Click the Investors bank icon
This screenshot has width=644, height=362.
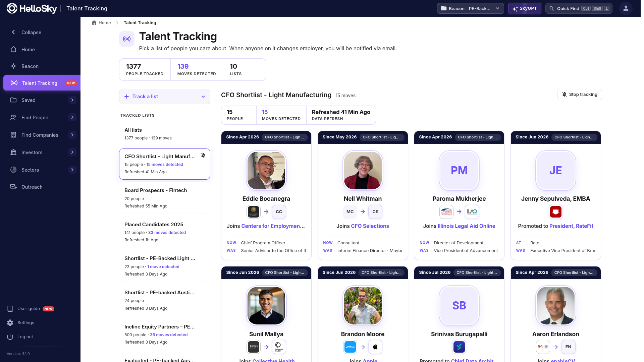coord(13,152)
